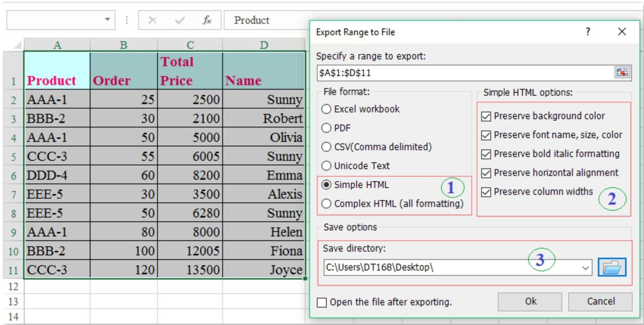Click the range to export input field
The width and height of the screenshot is (644, 325).
pos(465,73)
